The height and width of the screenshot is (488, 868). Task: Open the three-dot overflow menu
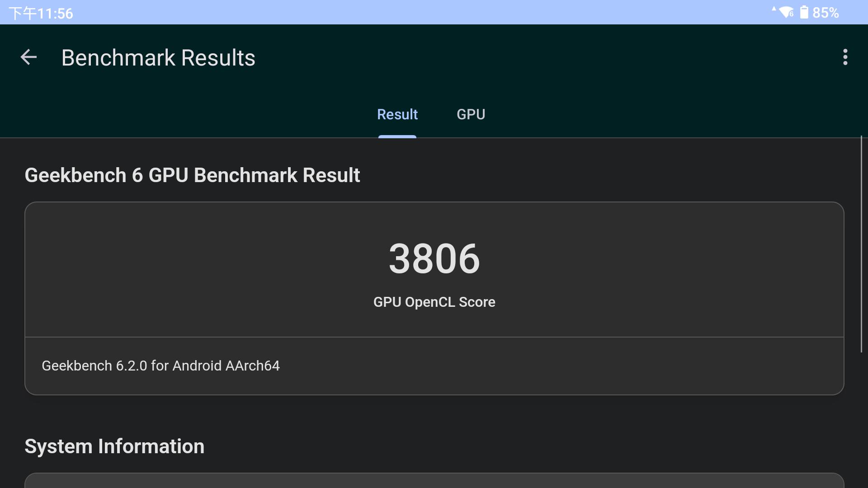click(x=845, y=57)
